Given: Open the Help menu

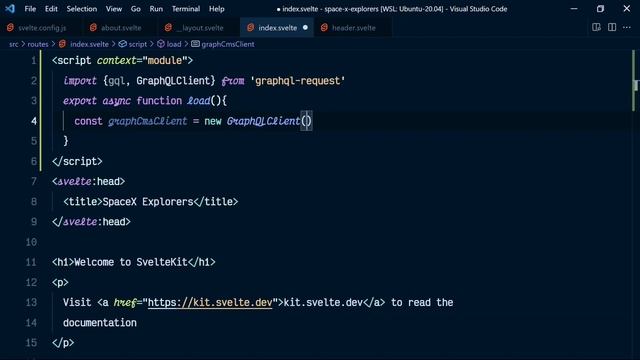Looking at the screenshot, I should 217,9.
